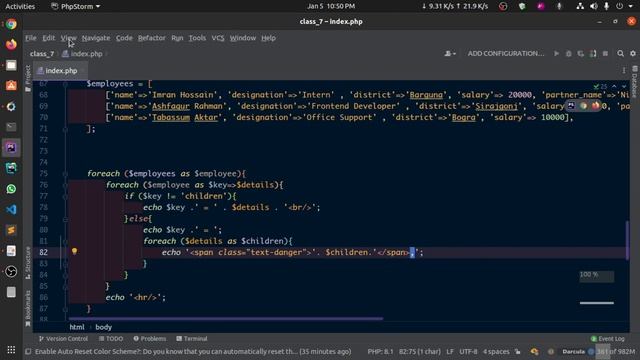Screen dimensions: 640x360
Task: Open IDE settings gear icon
Action: pos(633,53)
